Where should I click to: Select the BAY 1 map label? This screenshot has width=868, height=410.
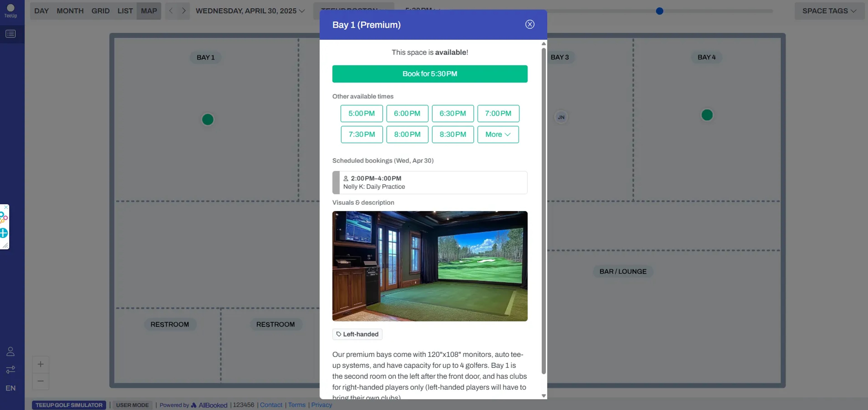coord(205,58)
